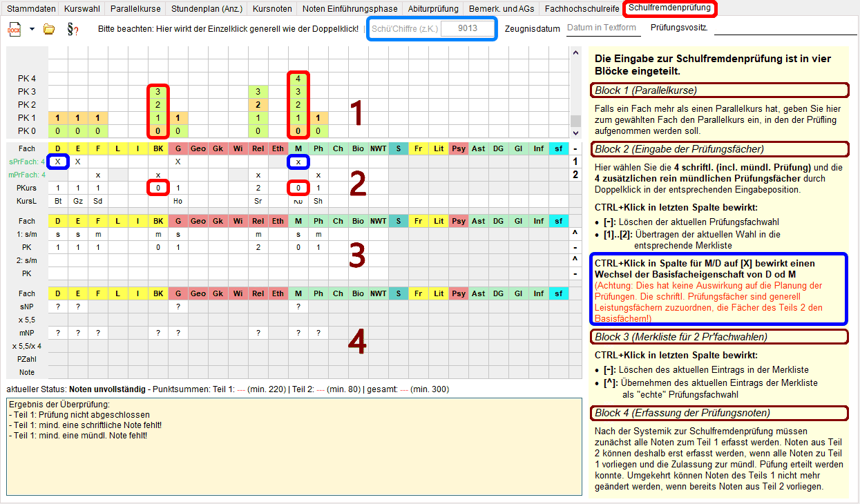Open the dropdown arrow beside the DOCX icon
Image resolution: width=860 pixels, height=504 pixels.
coord(32,29)
